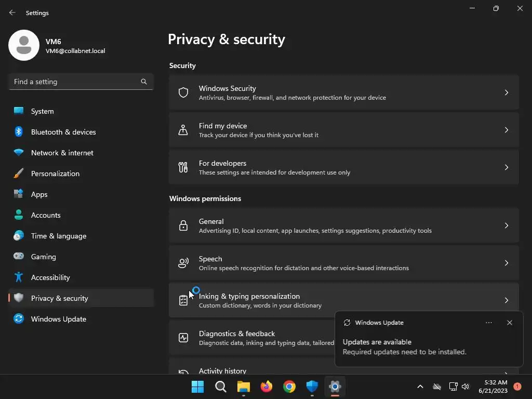532x399 pixels.
Task: Open the Windows Security shield app in taskbar
Action: tap(312, 387)
